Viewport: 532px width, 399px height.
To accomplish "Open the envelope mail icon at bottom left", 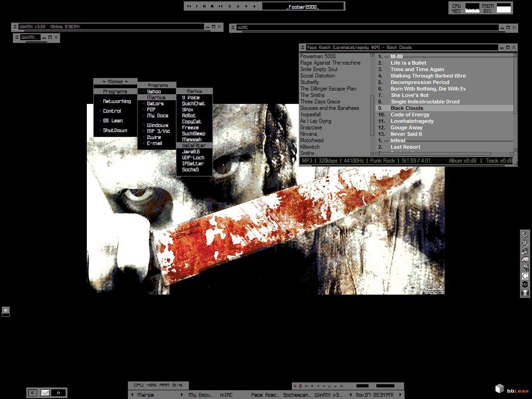I will tap(45, 393).
